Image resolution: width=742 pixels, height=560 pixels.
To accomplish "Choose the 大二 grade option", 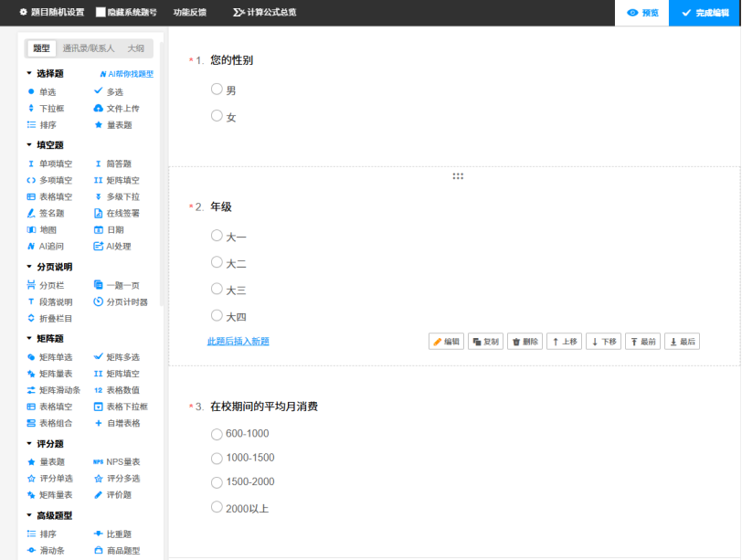I will click(217, 262).
